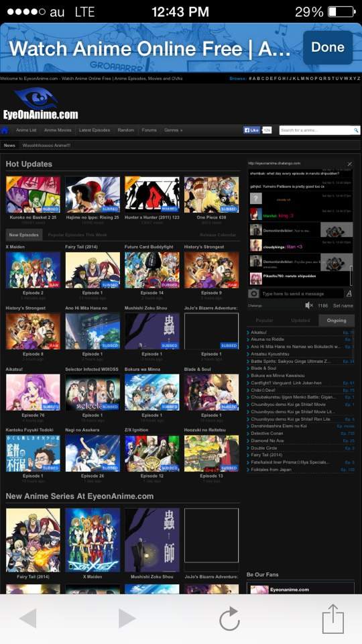Click the chat text format icon
362x644 pixels.
click(349, 294)
